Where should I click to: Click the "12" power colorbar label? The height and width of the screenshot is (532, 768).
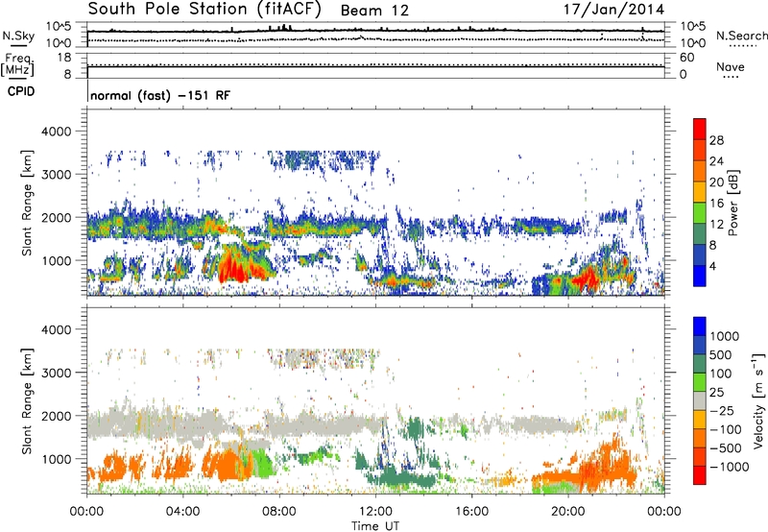716,224
